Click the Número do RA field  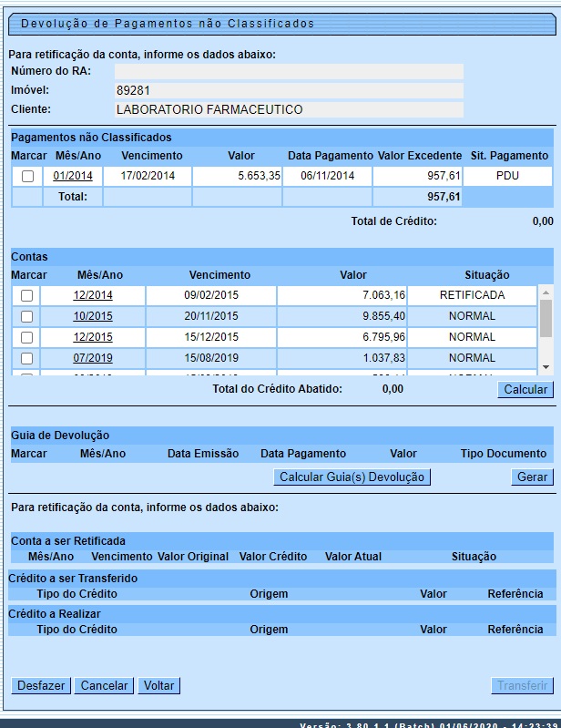pyautogui.click(x=289, y=71)
